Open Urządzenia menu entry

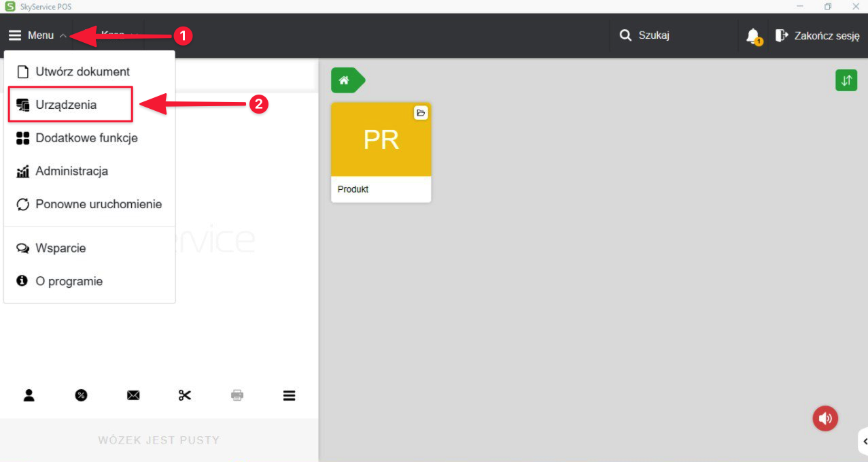(x=66, y=105)
